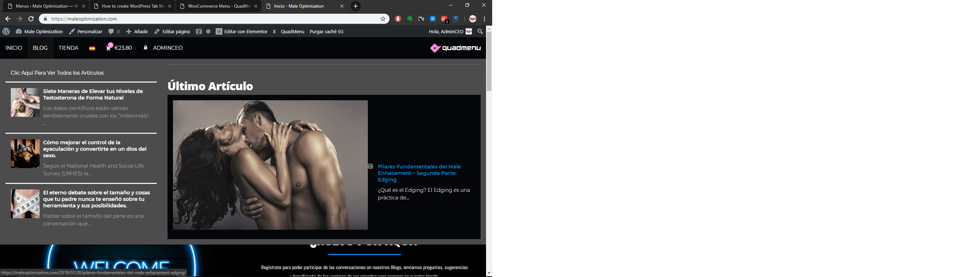Image resolution: width=980 pixels, height=277 pixels.
Task: Bookmark this page with the star icon
Action: coord(383,19)
